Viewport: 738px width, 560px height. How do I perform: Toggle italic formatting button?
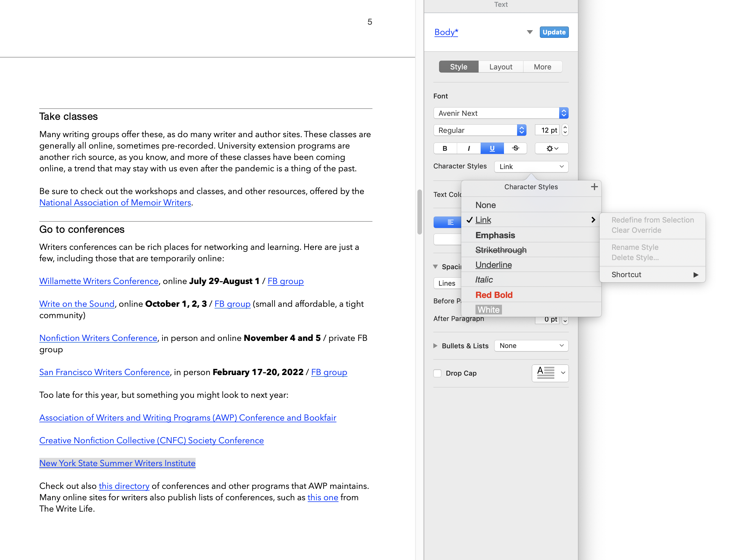[468, 149]
